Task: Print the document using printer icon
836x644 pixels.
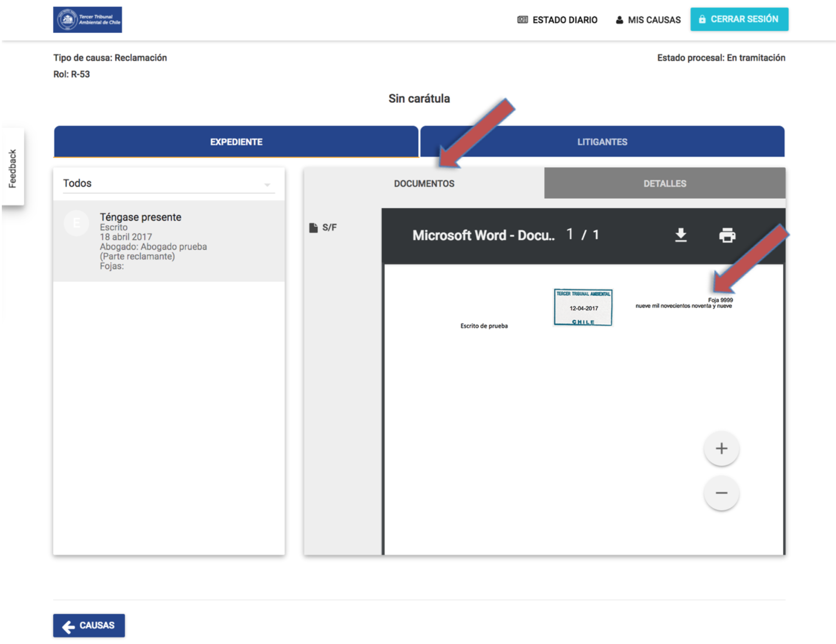Action: [x=727, y=235]
